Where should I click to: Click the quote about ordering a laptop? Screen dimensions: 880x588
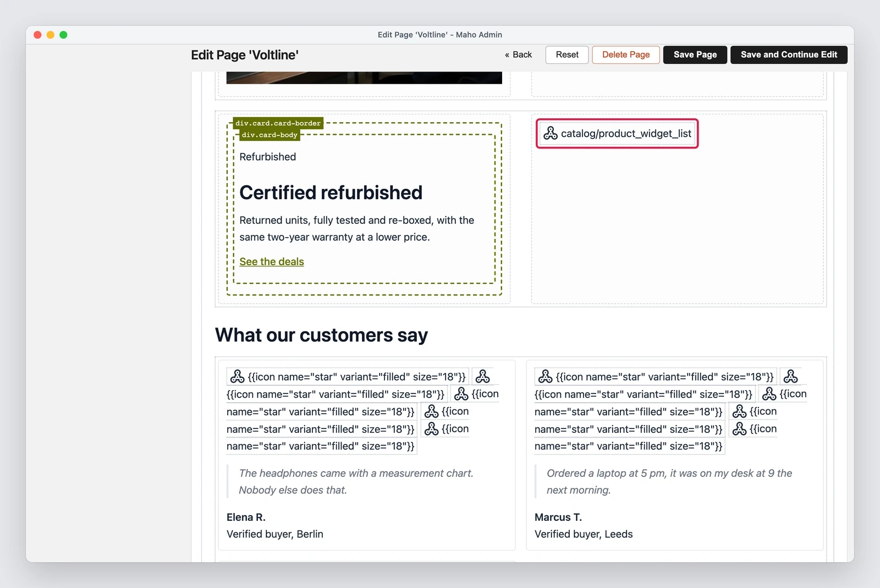[x=669, y=481]
